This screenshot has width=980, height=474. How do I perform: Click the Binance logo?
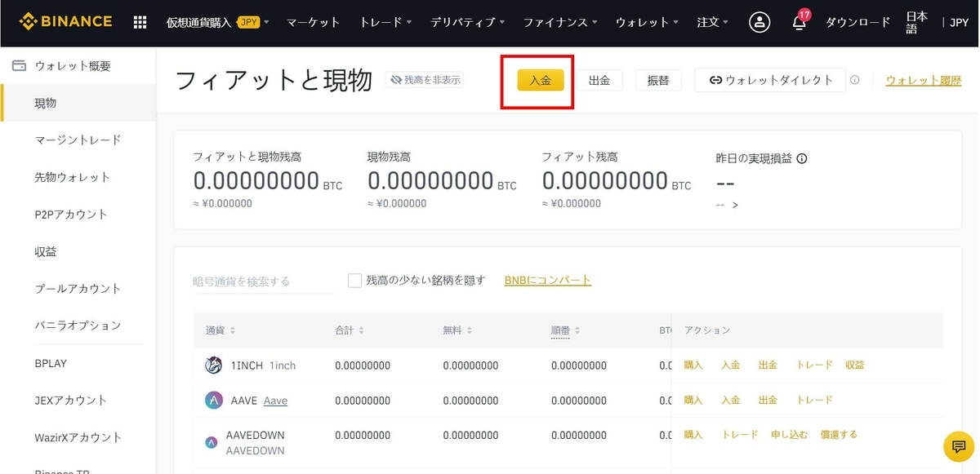pyautogui.click(x=65, y=21)
